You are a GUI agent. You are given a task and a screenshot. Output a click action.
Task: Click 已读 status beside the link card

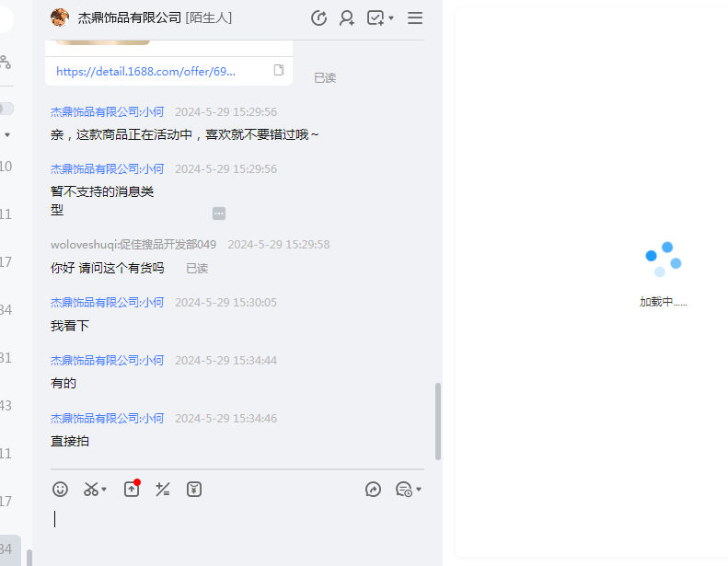[325, 78]
